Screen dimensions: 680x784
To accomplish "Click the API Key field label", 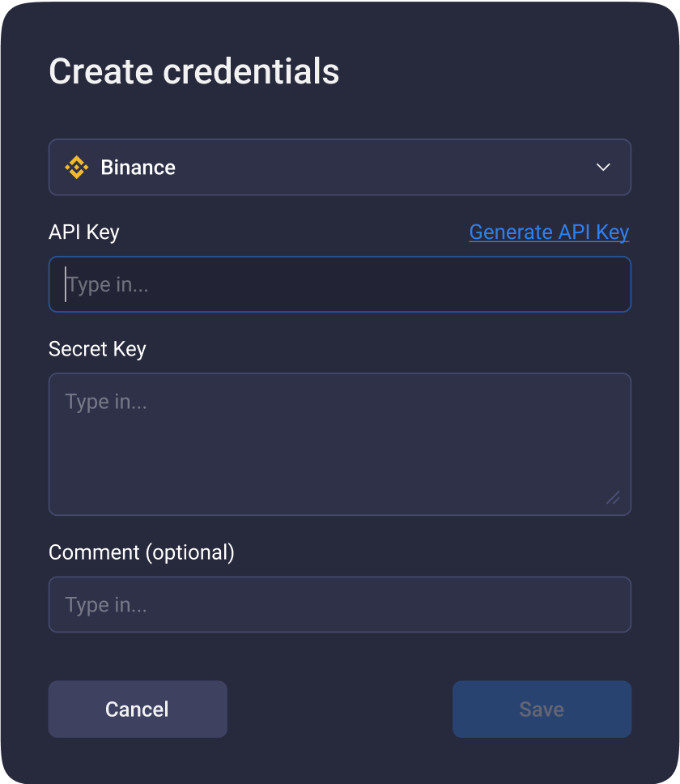I will (84, 232).
